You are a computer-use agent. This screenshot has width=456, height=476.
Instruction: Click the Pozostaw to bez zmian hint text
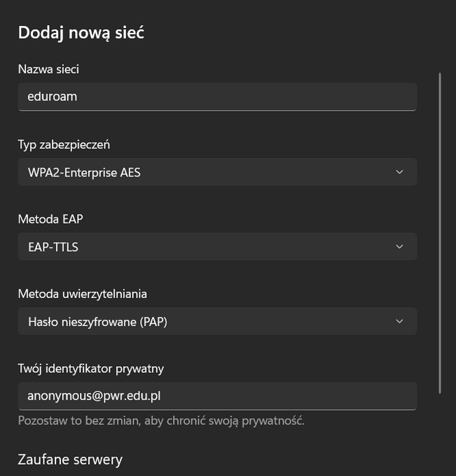161,421
